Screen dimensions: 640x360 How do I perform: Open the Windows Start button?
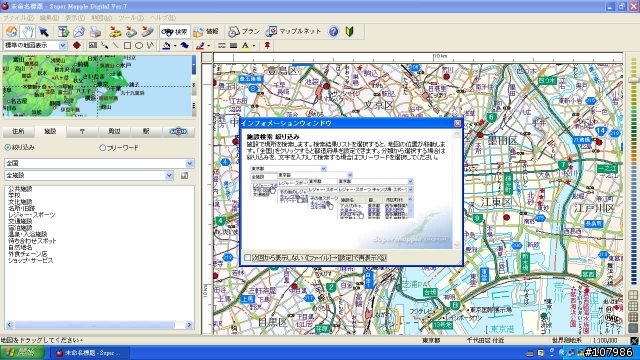(22, 352)
